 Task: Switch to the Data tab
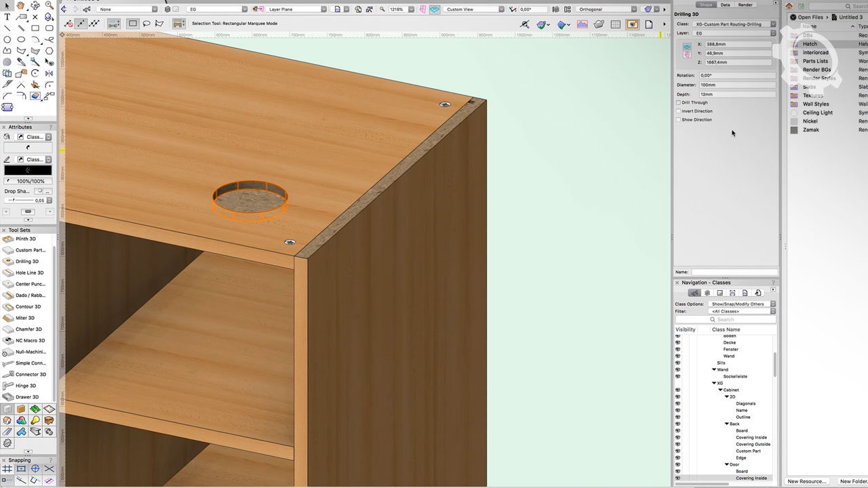[725, 5]
